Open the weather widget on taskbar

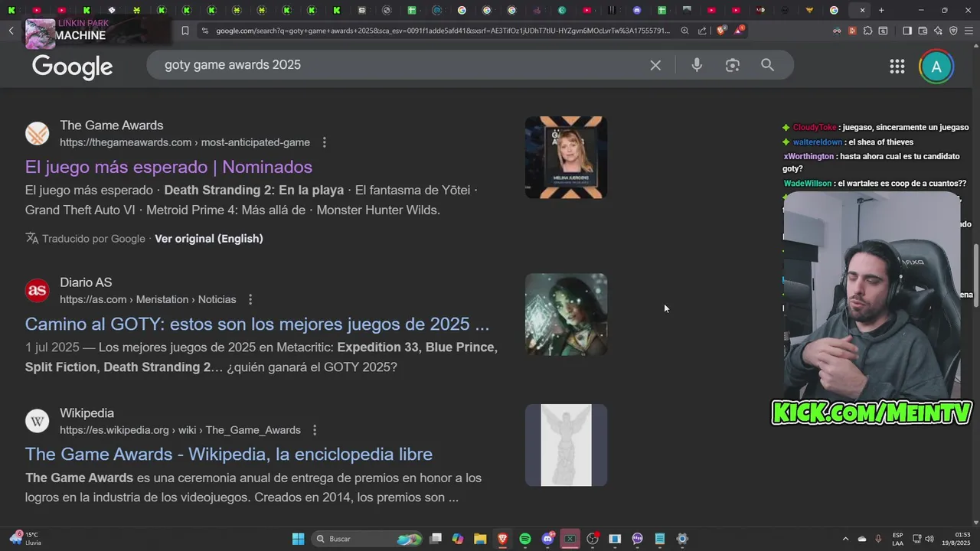[x=24, y=539]
